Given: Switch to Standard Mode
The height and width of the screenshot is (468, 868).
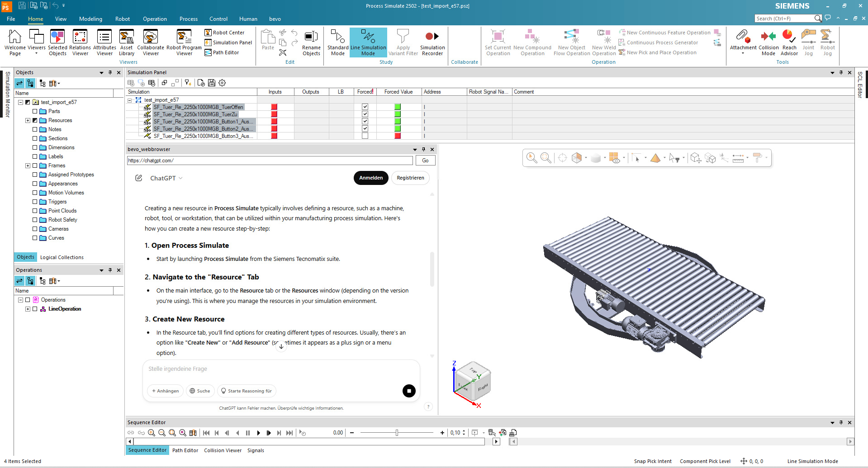Looking at the screenshot, I should tap(338, 43).
